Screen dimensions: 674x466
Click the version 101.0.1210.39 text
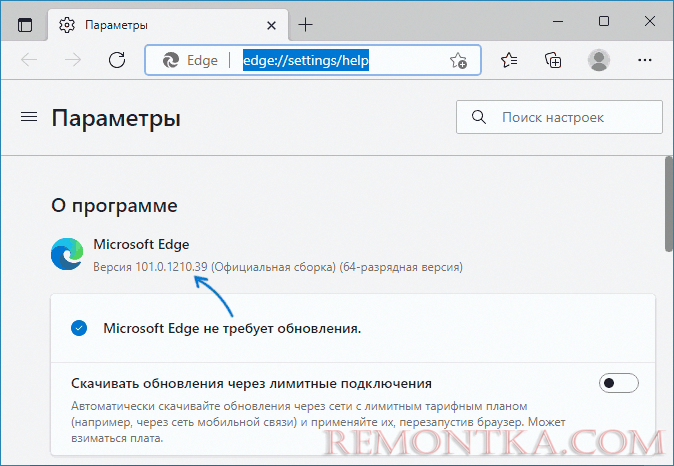[x=172, y=267]
